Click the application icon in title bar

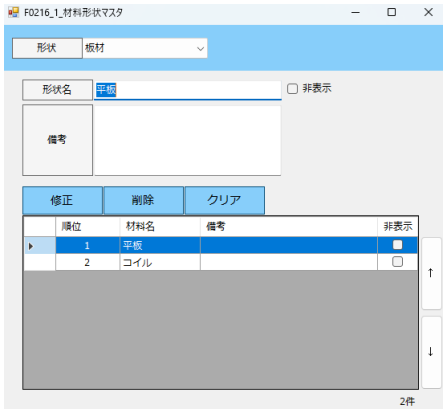13,12
